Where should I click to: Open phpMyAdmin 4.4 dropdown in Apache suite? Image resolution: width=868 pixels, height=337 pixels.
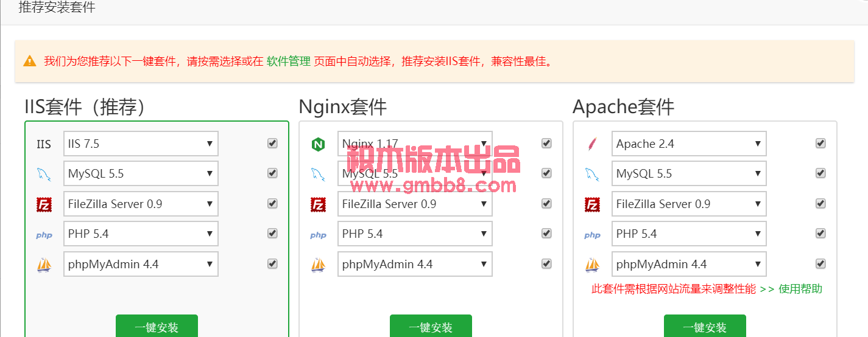pyautogui.click(x=689, y=264)
